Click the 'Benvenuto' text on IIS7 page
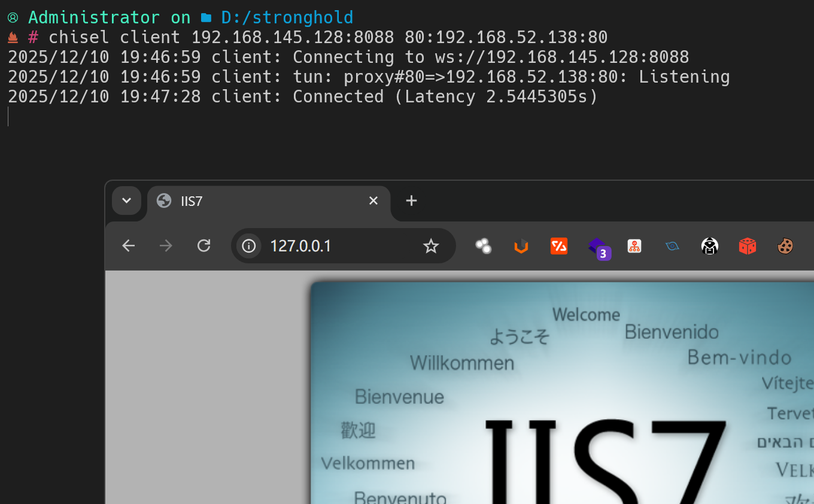The image size is (814, 504). [x=400, y=497]
